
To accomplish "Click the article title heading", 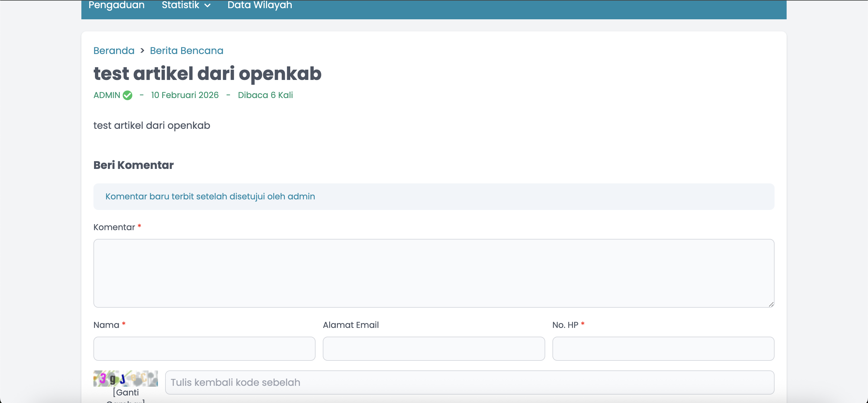I will click(x=207, y=74).
